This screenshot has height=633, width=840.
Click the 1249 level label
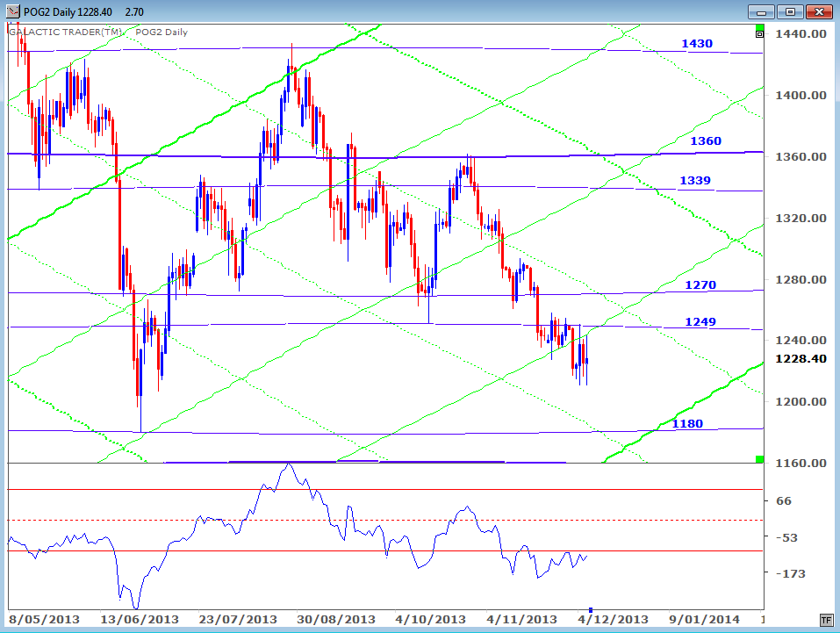pyautogui.click(x=700, y=321)
